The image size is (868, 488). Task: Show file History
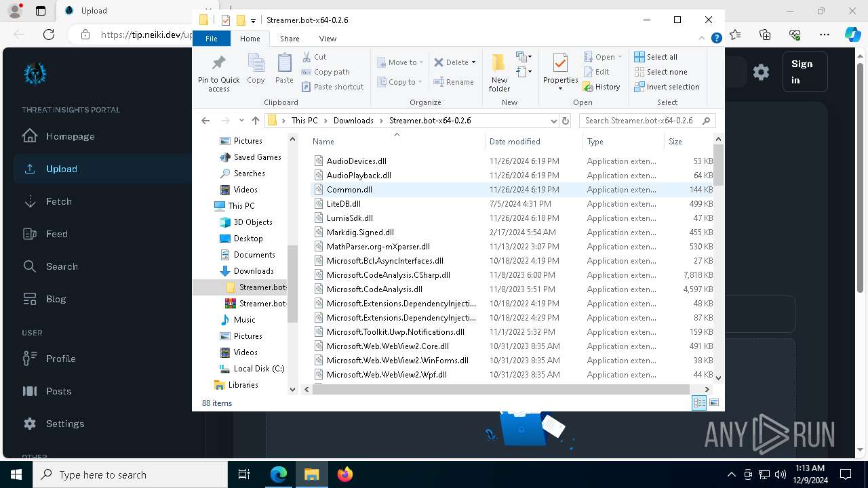(x=602, y=87)
